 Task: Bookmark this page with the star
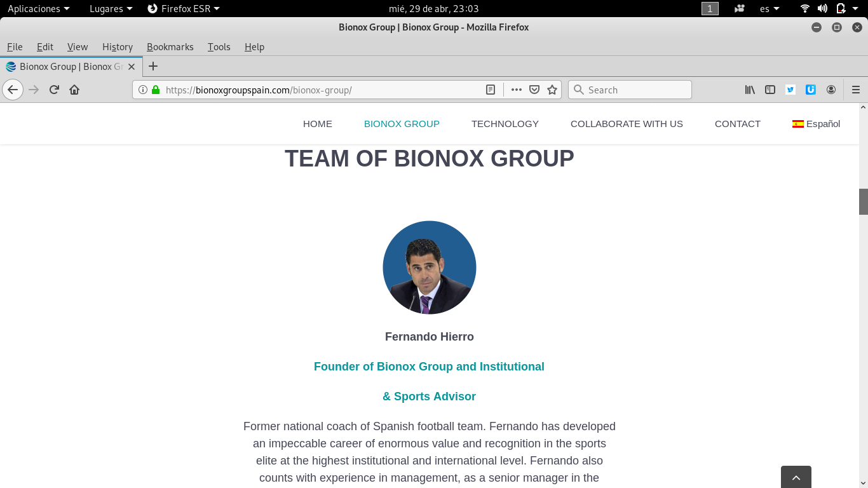[x=552, y=90]
